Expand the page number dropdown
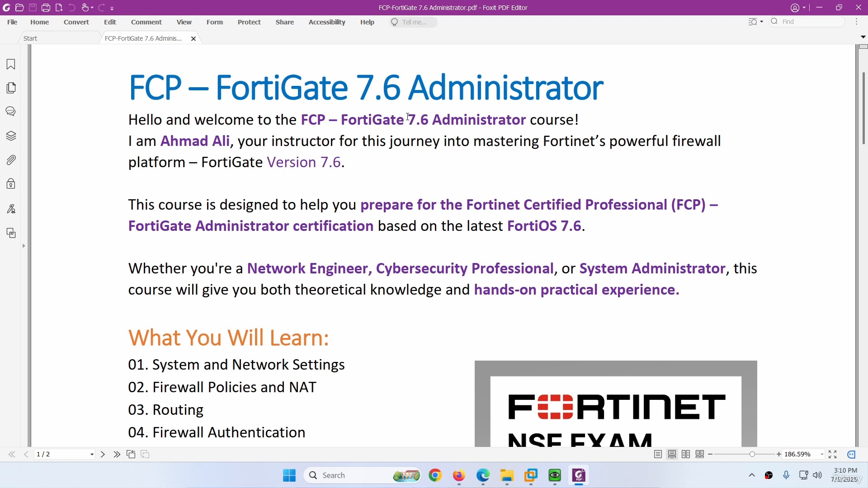The height and width of the screenshot is (488, 868). tap(92, 455)
